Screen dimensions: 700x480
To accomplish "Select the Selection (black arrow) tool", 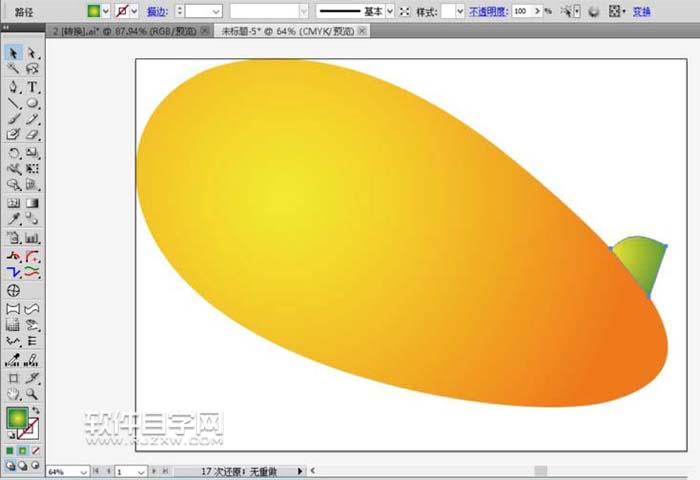I will click(14, 52).
